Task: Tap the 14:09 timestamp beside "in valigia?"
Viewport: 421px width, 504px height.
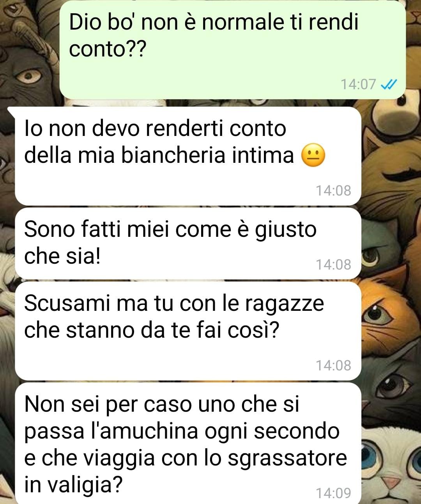Action: point(333,493)
